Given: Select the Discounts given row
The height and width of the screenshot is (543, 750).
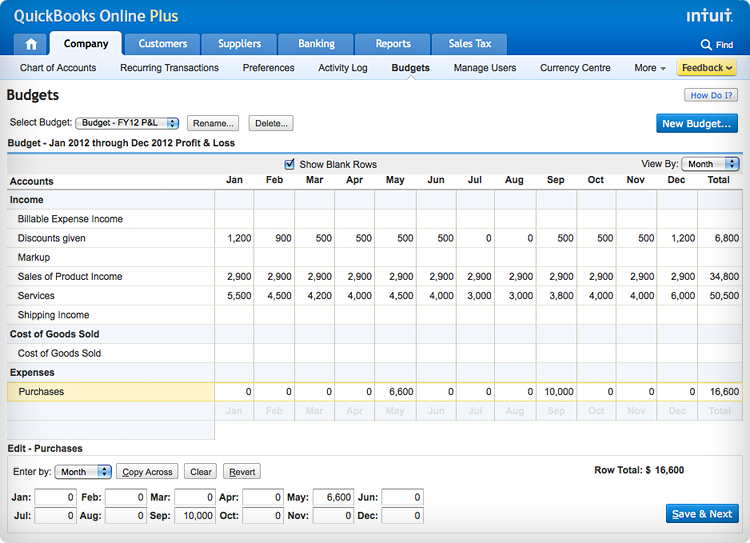Looking at the screenshot, I should tap(375, 238).
